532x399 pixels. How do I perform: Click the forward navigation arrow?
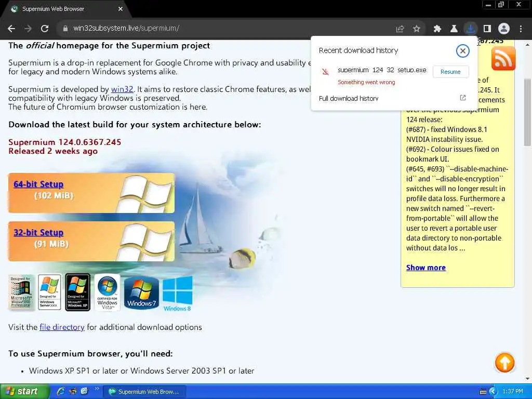click(x=28, y=29)
